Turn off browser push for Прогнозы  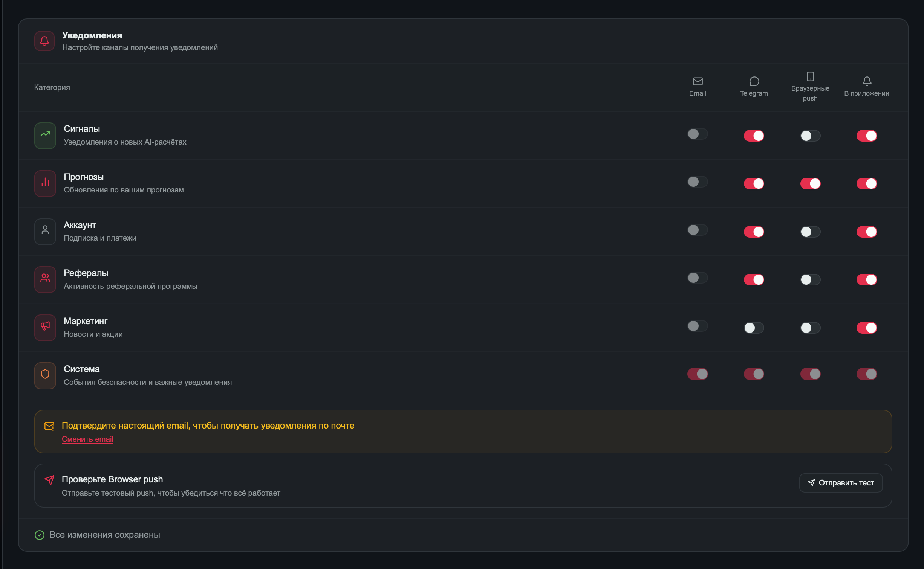810,183
